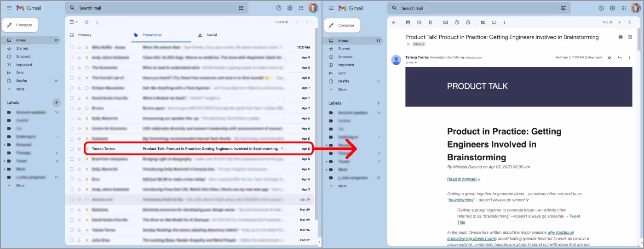Tick checkbox on the 12:27 AM email row
The image size is (644, 249).
[71, 47]
